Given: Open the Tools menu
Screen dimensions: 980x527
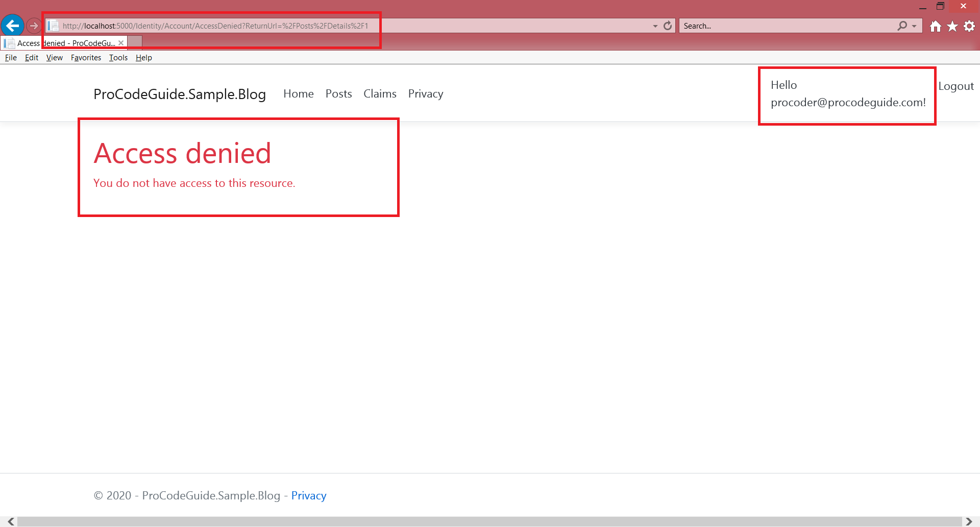Looking at the screenshot, I should [x=118, y=58].
